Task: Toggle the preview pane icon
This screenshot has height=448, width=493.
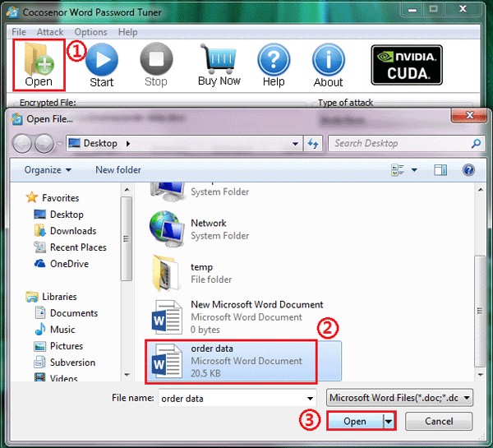Action: [x=440, y=170]
